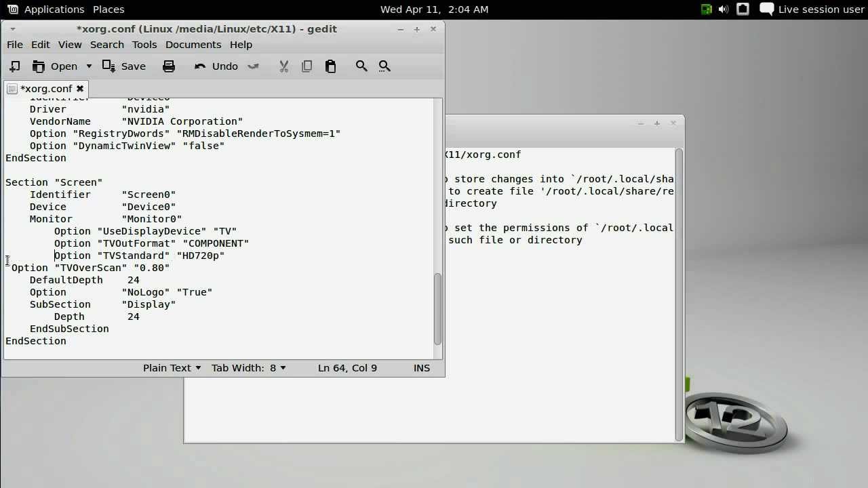Open the View menu
868x488 pixels.
(70, 44)
